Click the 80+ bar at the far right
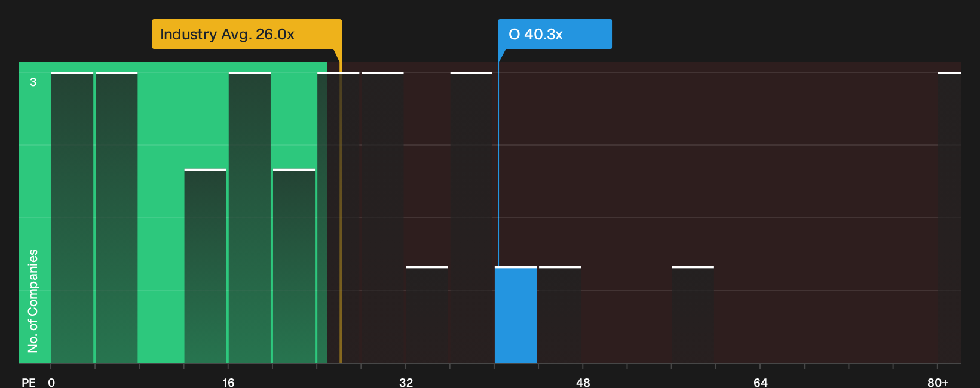This screenshot has width=980, height=388. 950,217
